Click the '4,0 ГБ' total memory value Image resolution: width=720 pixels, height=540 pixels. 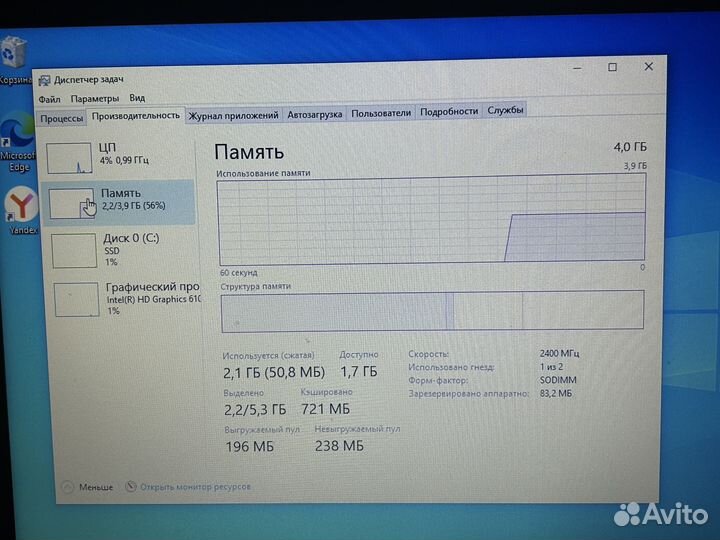pyautogui.click(x=630, y=147)
